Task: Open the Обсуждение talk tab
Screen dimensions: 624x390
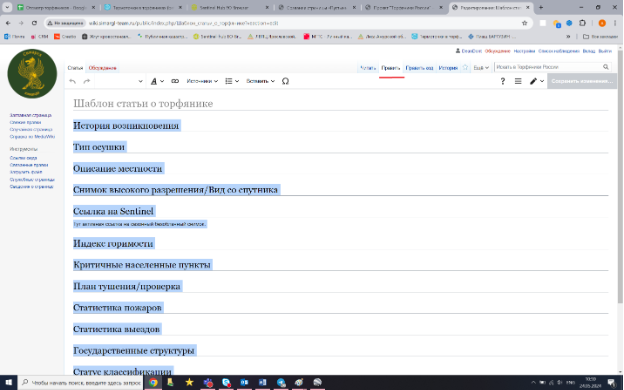Action: tap(102, 68)
